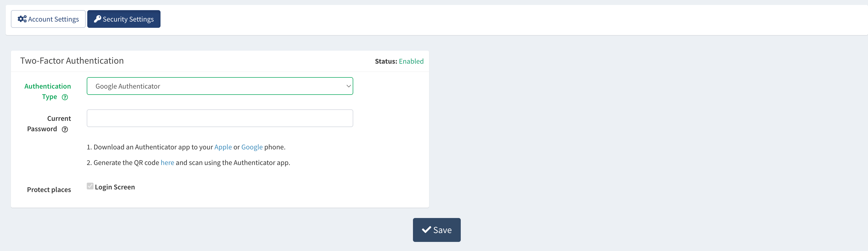This screenshot has width=868, height=251.
Task: Open the Apple authenticator app link
Action: [223, 147]
